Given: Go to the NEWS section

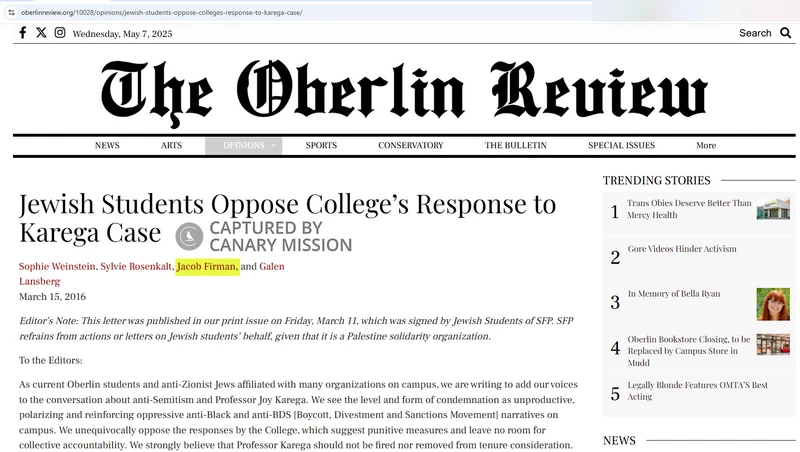Looking at the screenshot, I should 107,145.
